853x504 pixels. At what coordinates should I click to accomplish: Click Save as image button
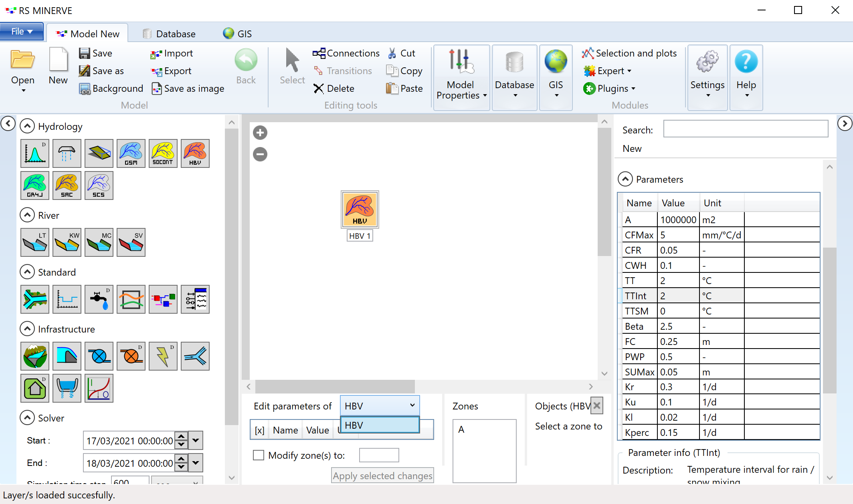click(x=188, y=89)
